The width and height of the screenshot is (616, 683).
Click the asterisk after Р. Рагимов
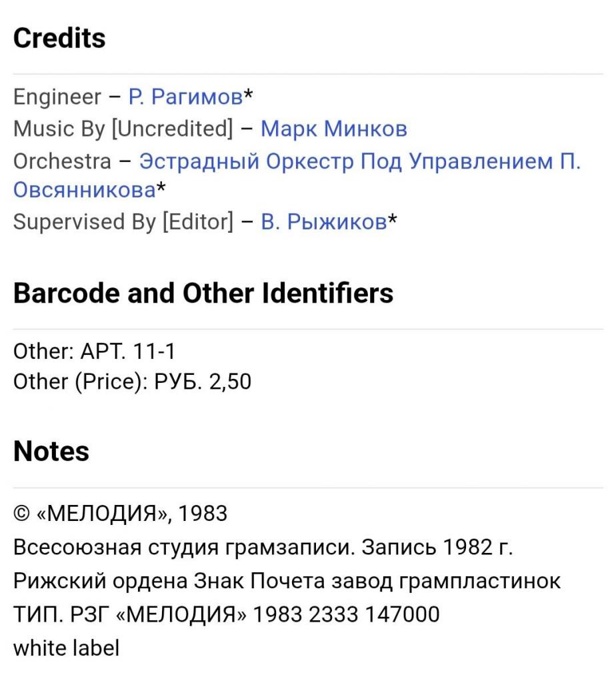point(248,95)
